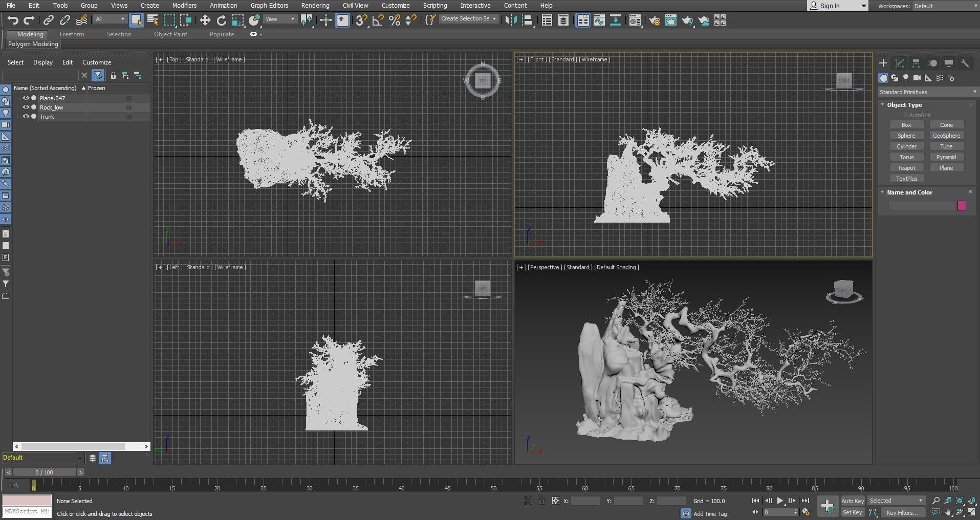
Task: Pick the Rectangular Selection Region tool
Action: click(x=169, y=20)
